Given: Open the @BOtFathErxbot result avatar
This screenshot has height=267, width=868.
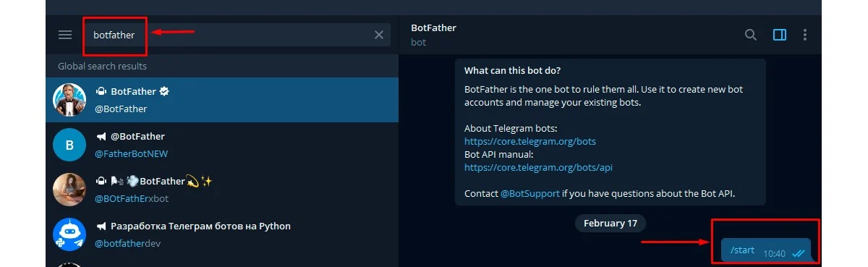Looking at the screenshot, I should (69, 190).
